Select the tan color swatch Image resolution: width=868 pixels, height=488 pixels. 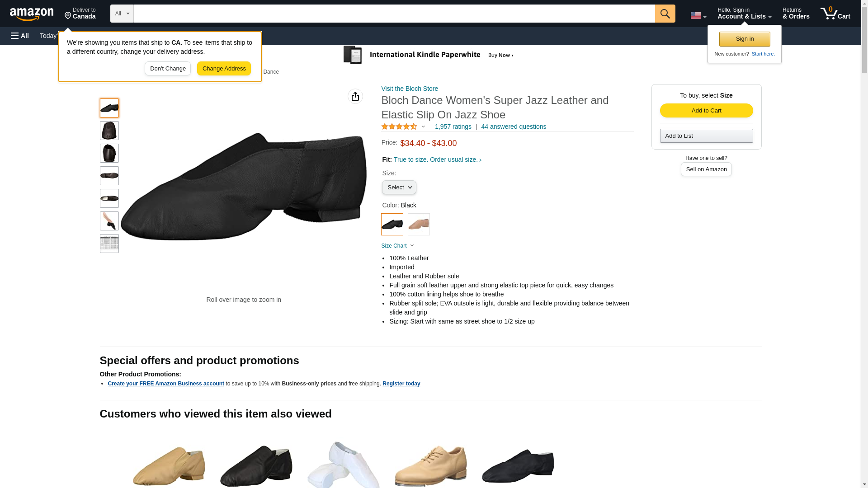coord(419,224)
